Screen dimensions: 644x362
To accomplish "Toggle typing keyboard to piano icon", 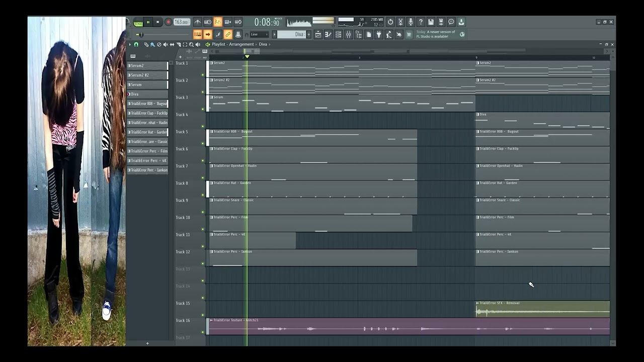I will coord(197,35).
